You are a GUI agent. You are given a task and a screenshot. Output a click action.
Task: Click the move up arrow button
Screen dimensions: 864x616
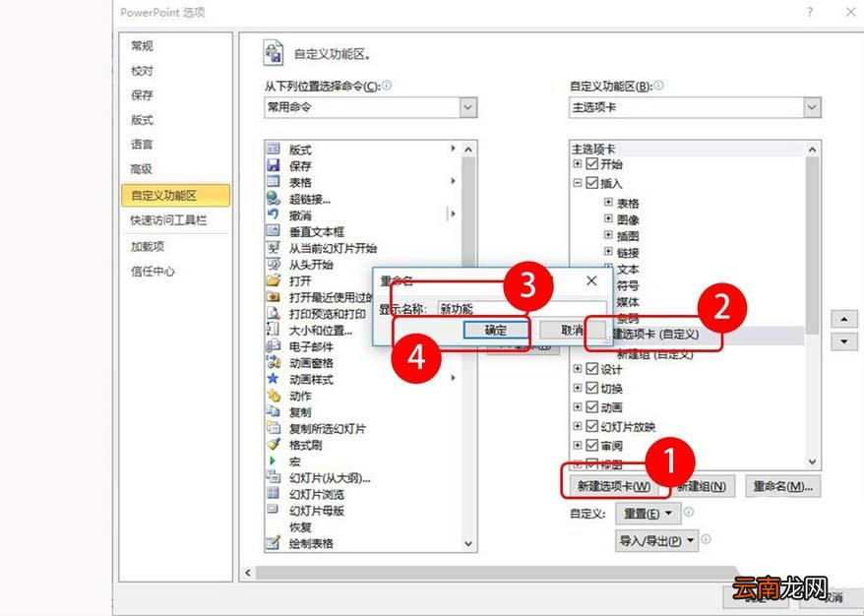coord(844,319)
